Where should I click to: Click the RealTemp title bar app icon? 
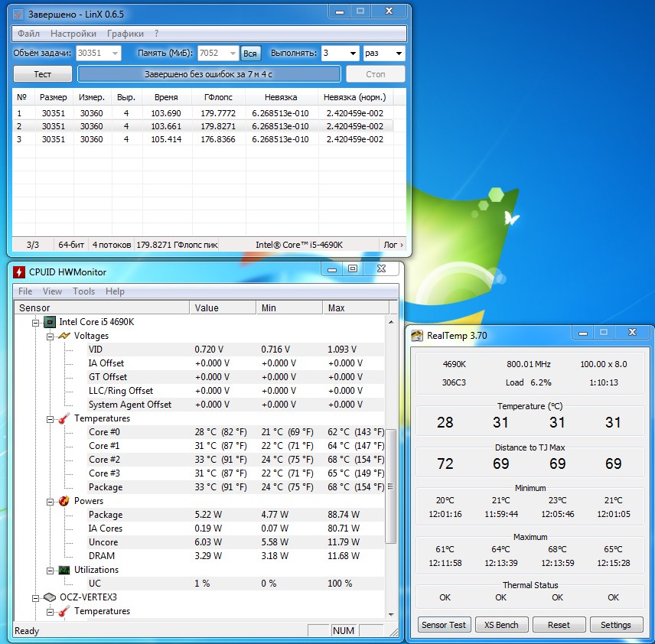(417, 336)
